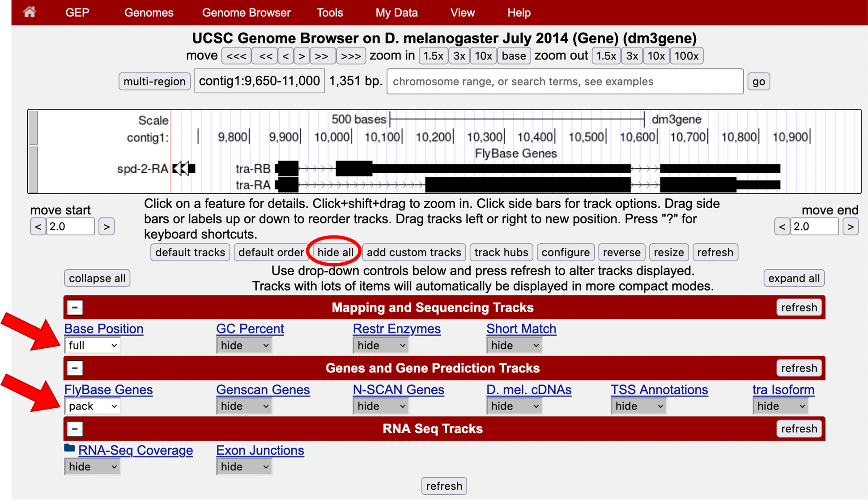Click the multi-region button
Viewport: 868px width, 500px height.
pyautogui.click(x=155, y=81)
